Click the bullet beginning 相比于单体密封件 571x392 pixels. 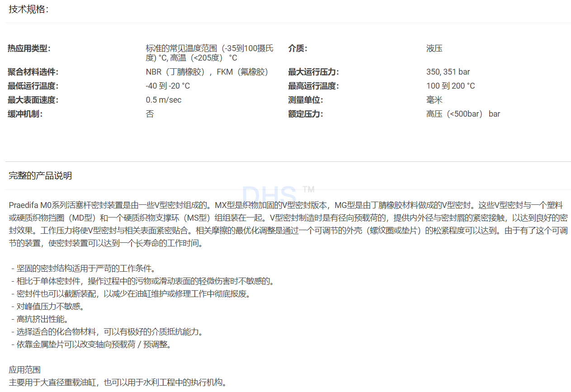tap(143, 281)
